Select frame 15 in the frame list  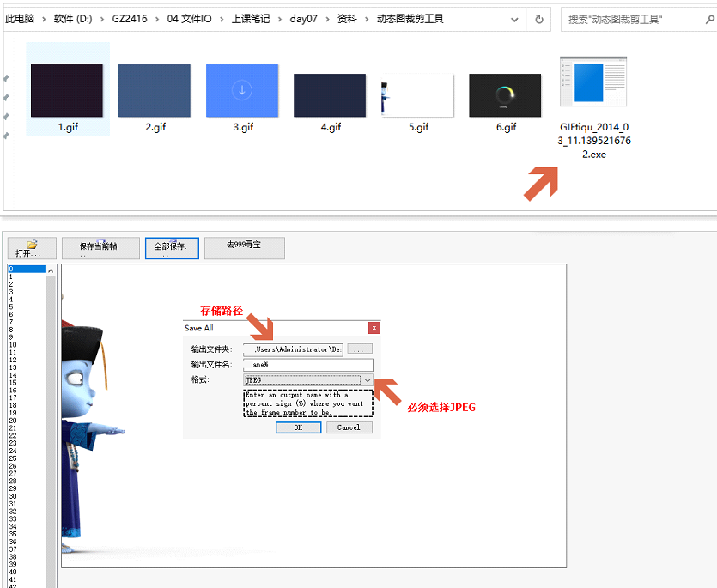[x=27, y=383]
